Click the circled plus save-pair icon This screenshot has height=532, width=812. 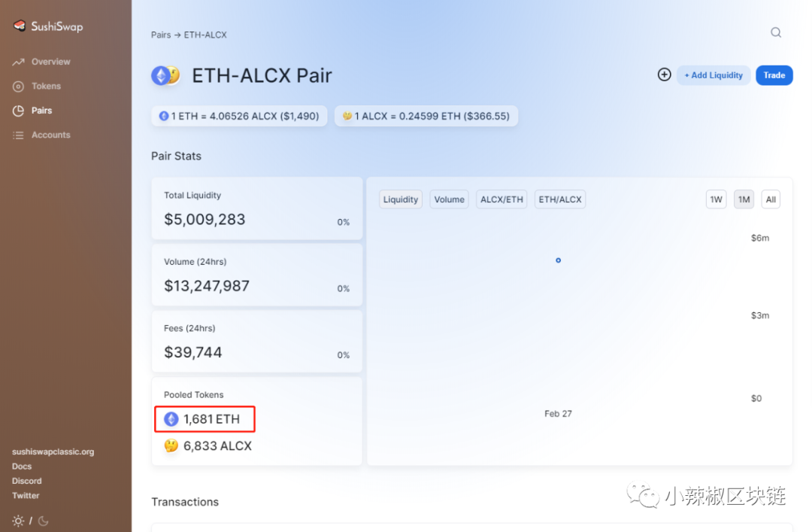pyautogui.click(x=665, y=74)
